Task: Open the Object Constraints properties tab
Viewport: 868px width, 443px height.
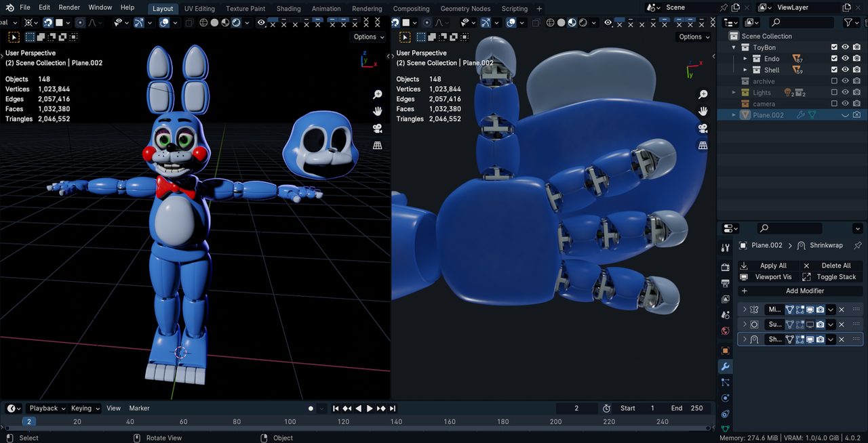Action: click(726, 414)
